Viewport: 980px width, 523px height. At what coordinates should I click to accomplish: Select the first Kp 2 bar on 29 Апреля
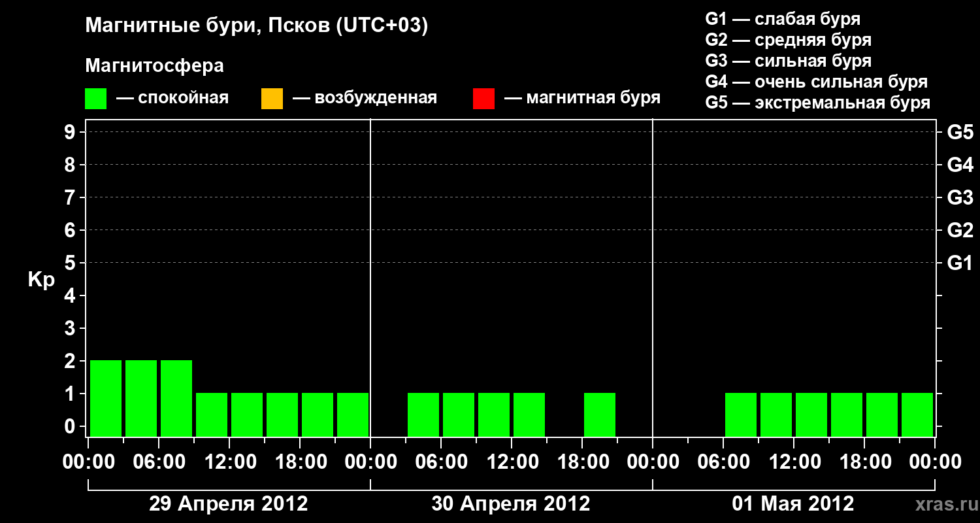point(106,398)
